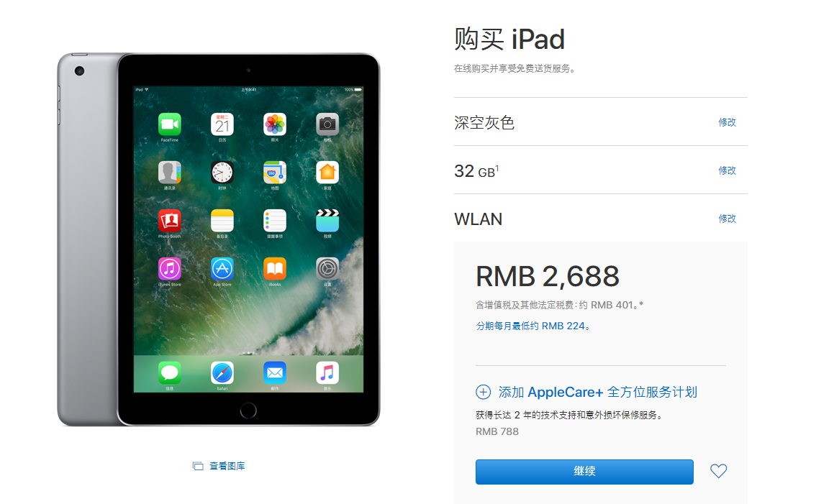Viewport: 816px width, 504px height.
Task: Click the heart favorite icon
Action: coord(718,471)
